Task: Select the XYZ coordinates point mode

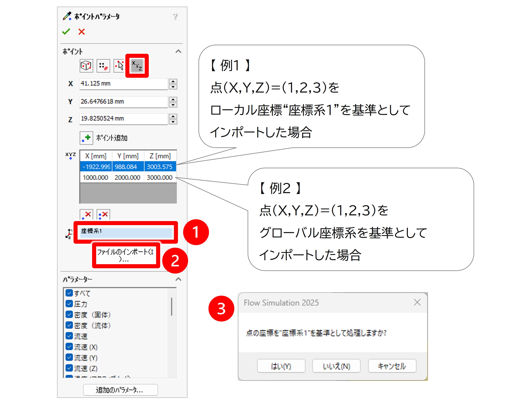Action: (x=137, y=65)
